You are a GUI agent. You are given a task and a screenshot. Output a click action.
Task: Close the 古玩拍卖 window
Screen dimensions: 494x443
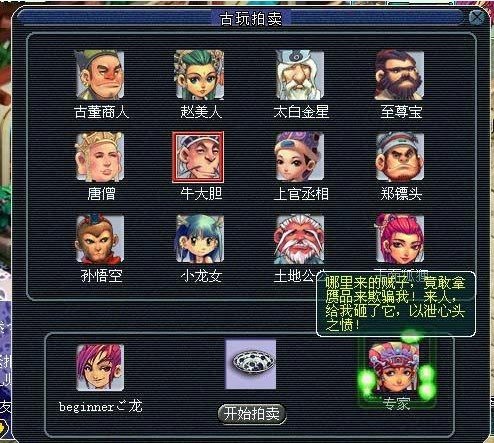point(477,17)
